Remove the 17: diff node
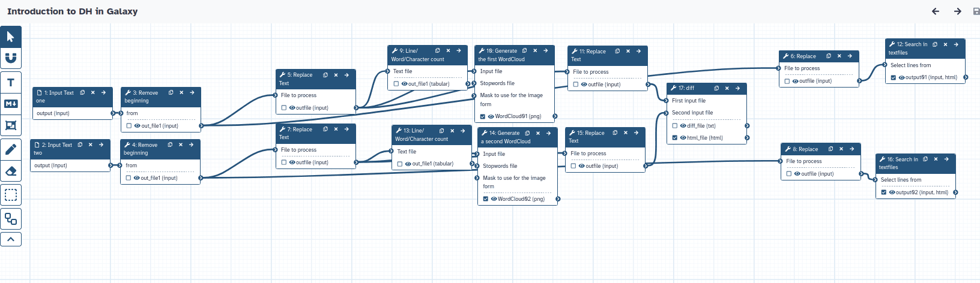This screenshot has width=980, height=283. [x=727, y=88]
